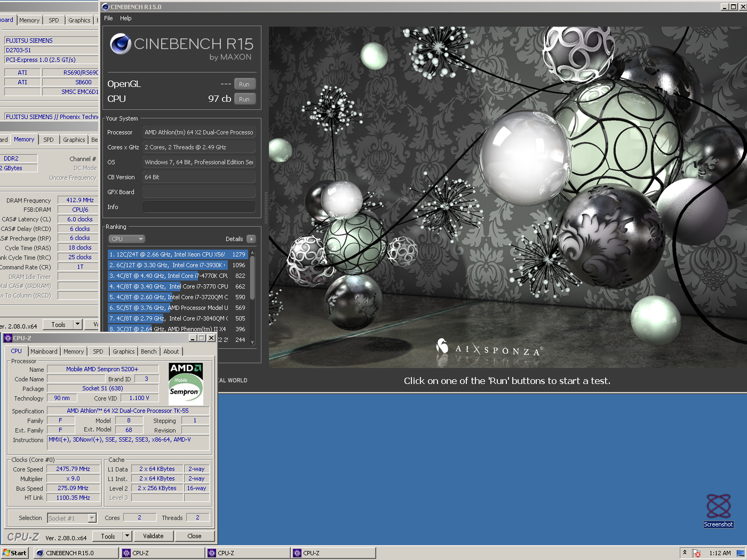
Task: Open Tools dropdown arrow in background CPU-Z
Action: (78, 324)
